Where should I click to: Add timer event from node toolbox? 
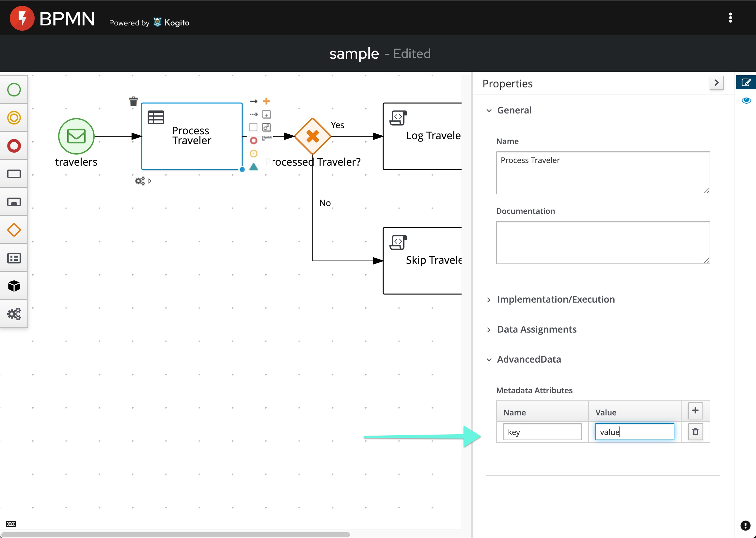(253, 153)
